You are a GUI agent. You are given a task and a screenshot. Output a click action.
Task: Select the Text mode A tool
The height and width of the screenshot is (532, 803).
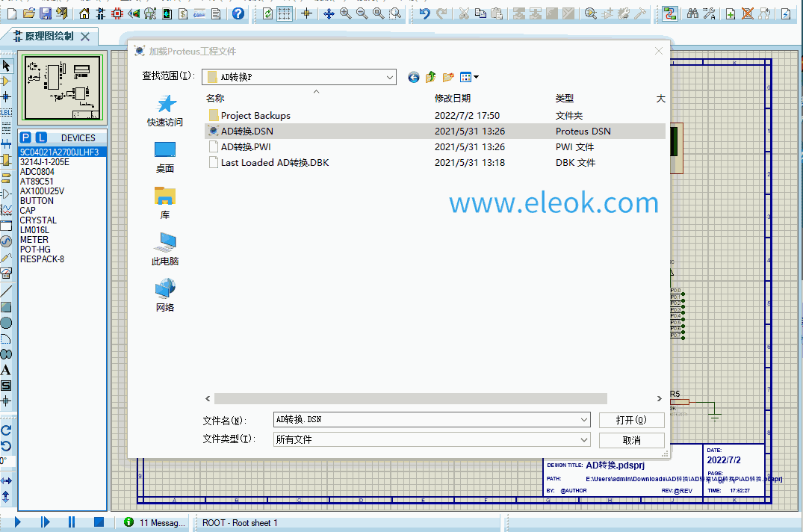coord(6,370)
